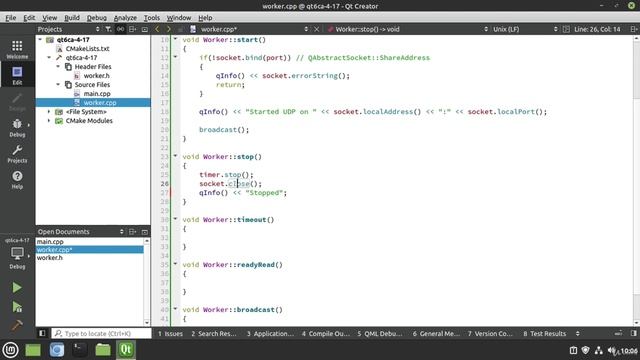Open the Build menu
This screenshot has height=360, width=640.
72,18
